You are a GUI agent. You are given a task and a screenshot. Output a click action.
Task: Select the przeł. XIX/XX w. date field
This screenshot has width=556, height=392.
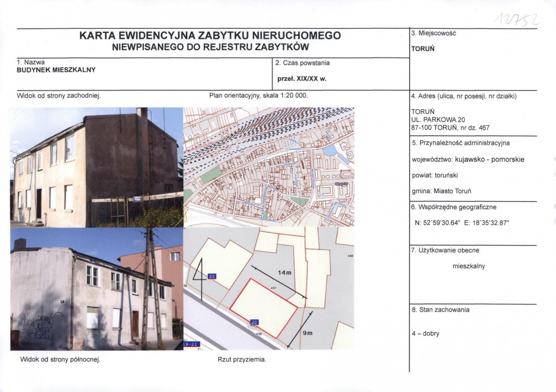click(302, 79)
